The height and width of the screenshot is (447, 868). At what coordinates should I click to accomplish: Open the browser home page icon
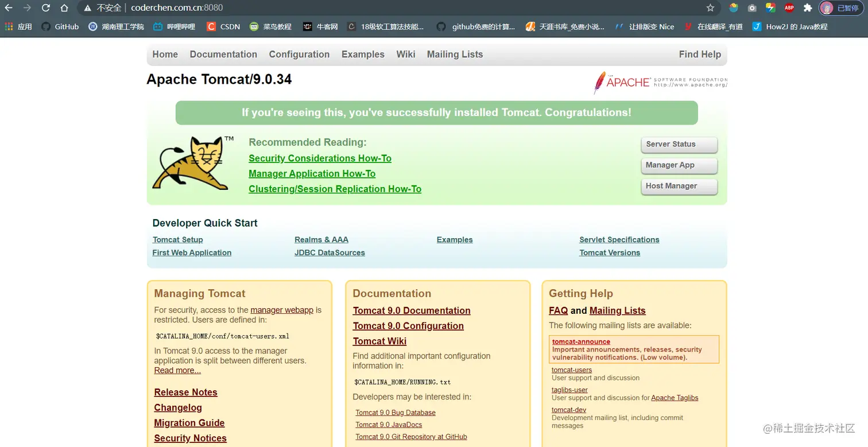pyautogui.click(x=64, y=8)
